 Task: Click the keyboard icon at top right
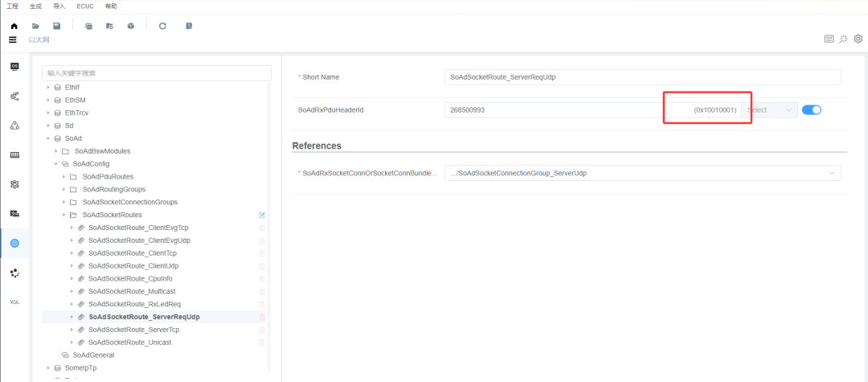pyautogui.click(x=829, y=39)
